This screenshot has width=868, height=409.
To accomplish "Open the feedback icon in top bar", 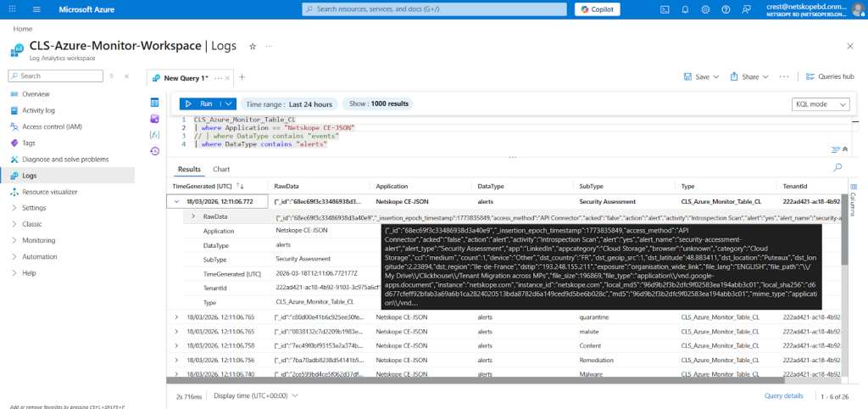I will point(747,9).
